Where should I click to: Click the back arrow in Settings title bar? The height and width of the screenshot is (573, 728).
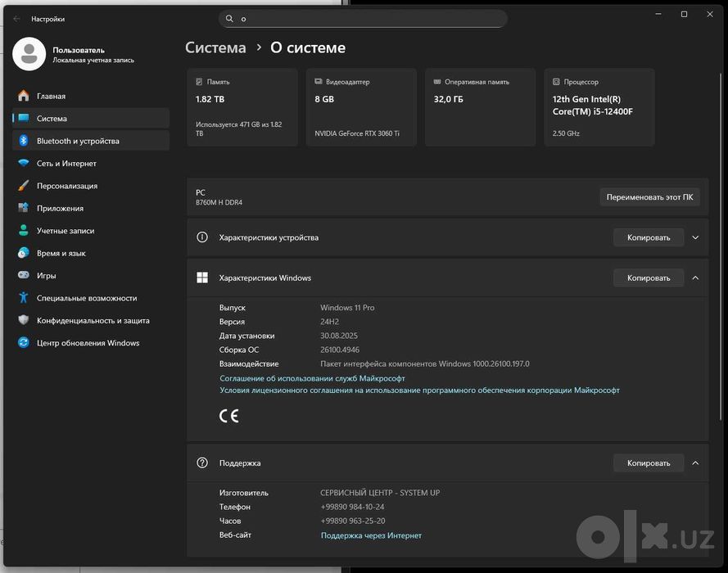[x=16, y=19]
